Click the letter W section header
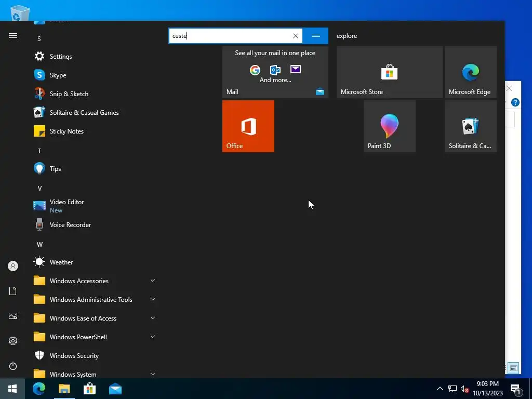 click(39, 244)
